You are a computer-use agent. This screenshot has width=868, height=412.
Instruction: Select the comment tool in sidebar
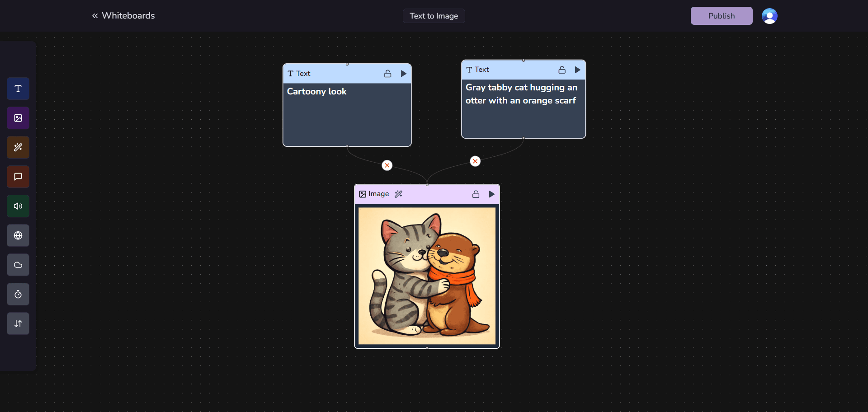click(x=18, y=177)
